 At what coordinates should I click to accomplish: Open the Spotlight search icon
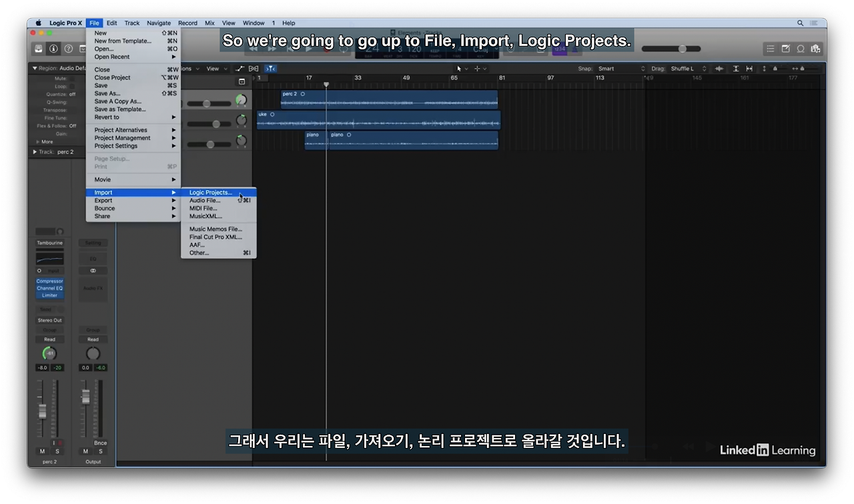point(801,23)
